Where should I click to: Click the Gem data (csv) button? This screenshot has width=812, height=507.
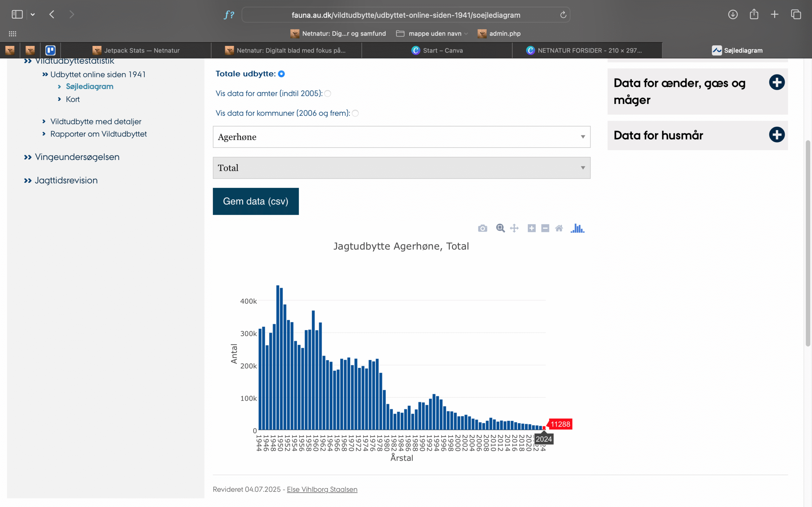256,201
